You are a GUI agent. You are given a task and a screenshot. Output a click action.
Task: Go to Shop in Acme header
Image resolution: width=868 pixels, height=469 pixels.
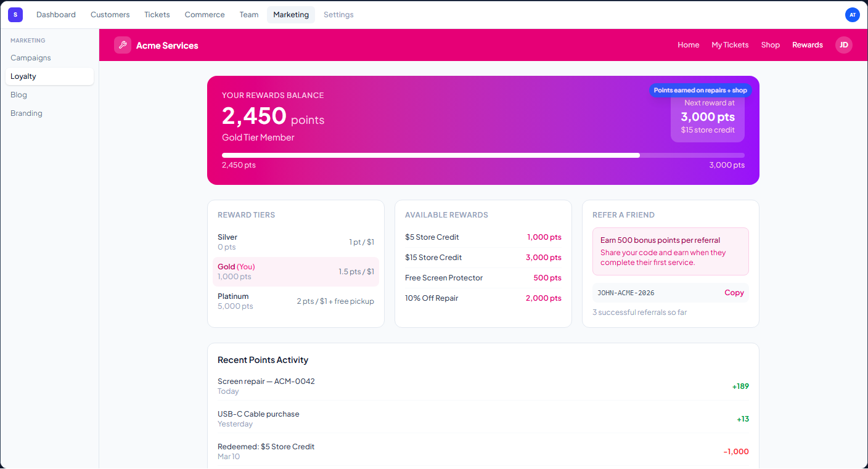(x=771, y=45)
